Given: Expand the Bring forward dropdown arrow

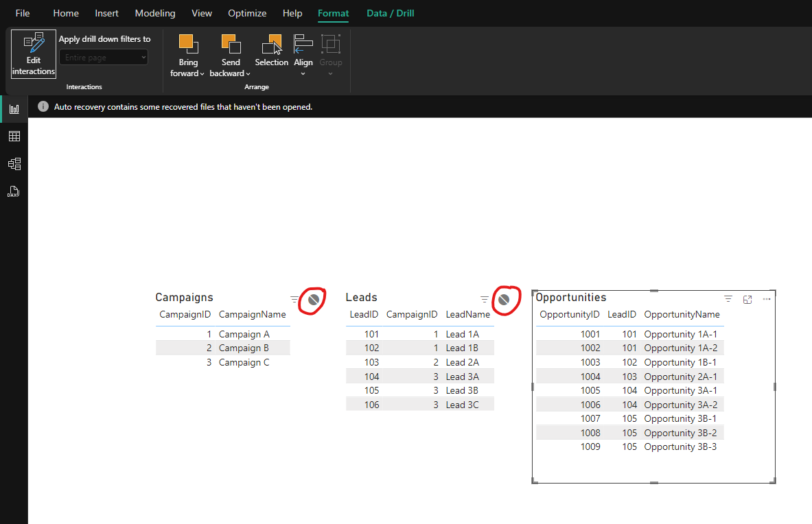Looking at the screenshot, I should pyautogui.click(x=202, y=74).
